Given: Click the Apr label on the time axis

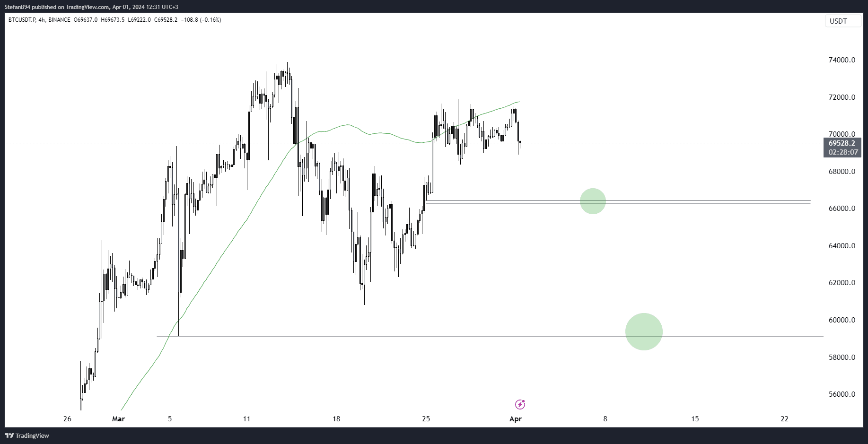Looking at the screenshot, I should (x=516, y=419).
